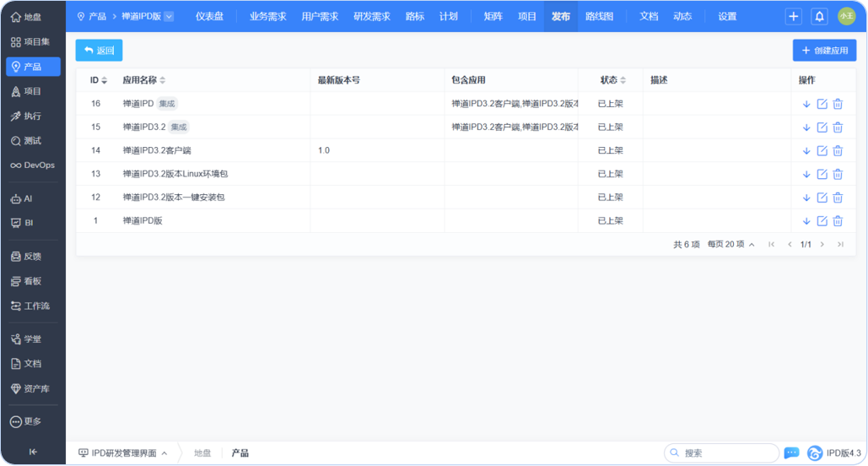The height and width of the screenshot is (466, 868).
Task: Expand IPD研发管理界面 switcher at bottom
Action: [122, 453]
